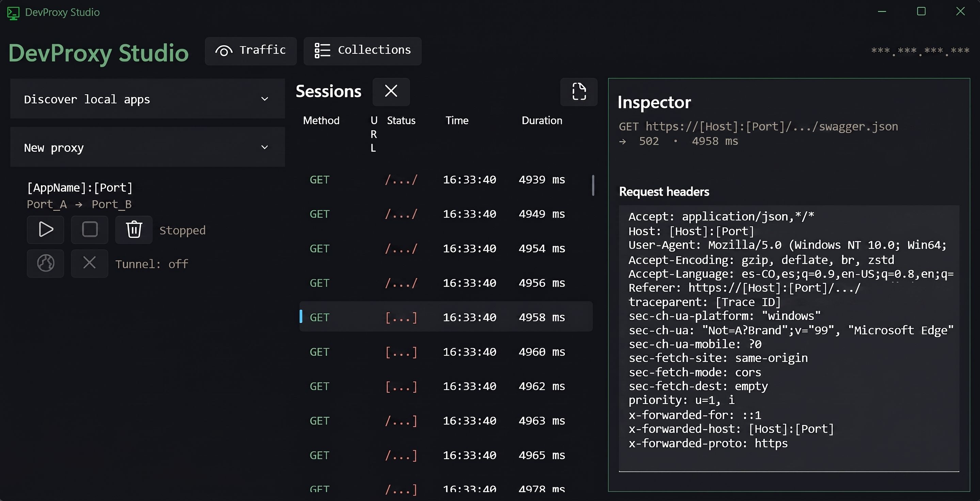980x501 pixels.
Task: Click the masked IP address ***.***.***.***
Action: pos(920,51)
